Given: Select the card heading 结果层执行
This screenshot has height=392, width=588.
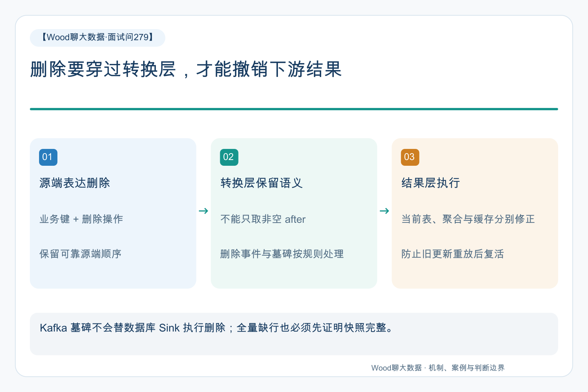Looking at the screenshot, I should 431,183.
